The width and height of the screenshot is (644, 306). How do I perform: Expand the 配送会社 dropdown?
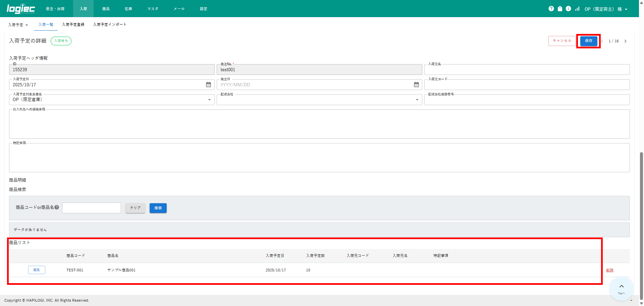(417, 100)
